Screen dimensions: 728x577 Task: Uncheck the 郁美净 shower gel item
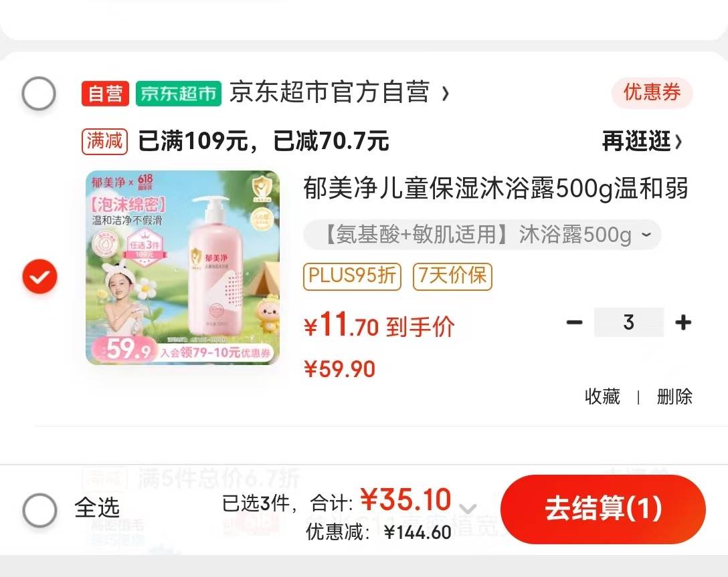(x=40, y=276)
